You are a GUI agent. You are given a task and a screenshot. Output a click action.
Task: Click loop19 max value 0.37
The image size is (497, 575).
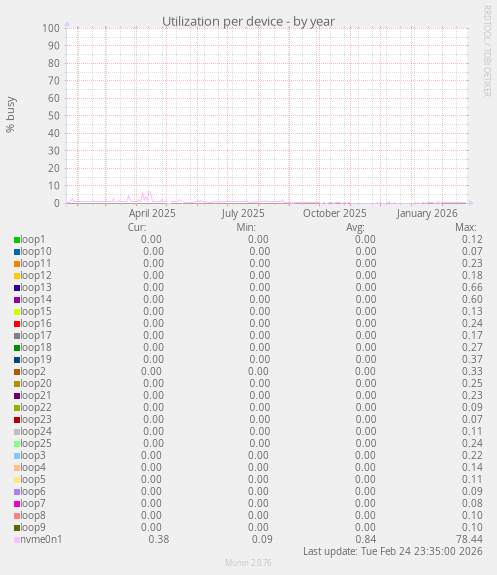coord(472,360)
